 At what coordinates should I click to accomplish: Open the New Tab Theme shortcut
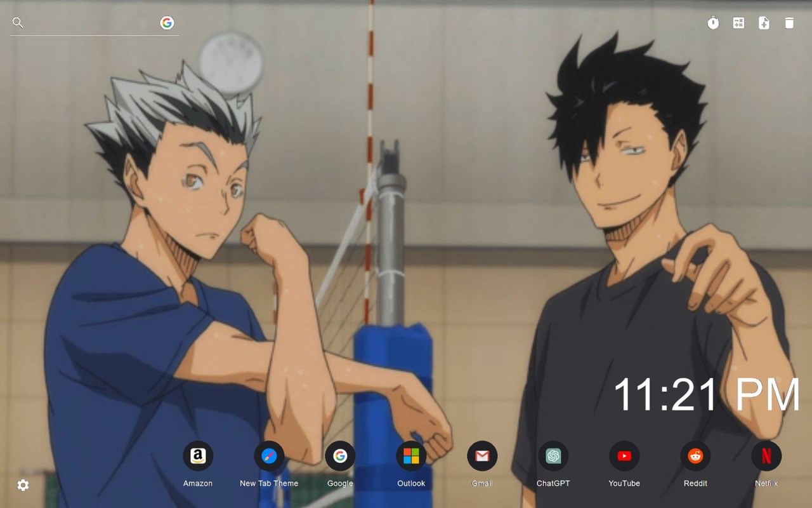click(269, 456)
